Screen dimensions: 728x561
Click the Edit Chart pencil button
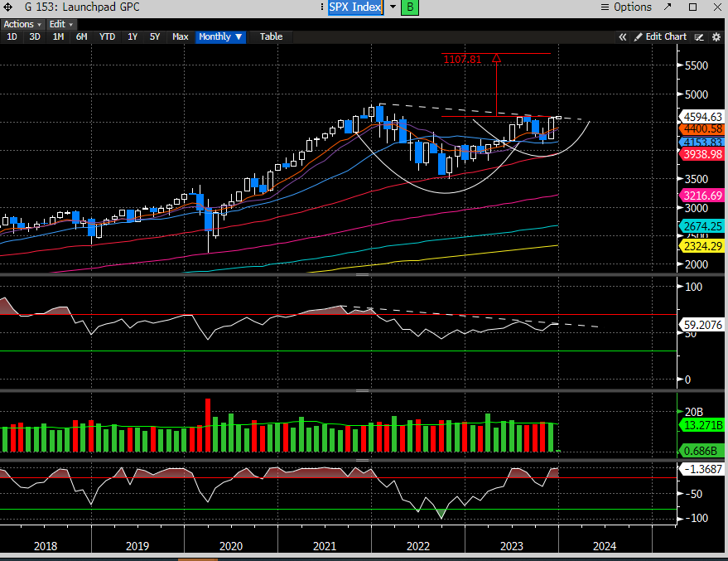660,36
